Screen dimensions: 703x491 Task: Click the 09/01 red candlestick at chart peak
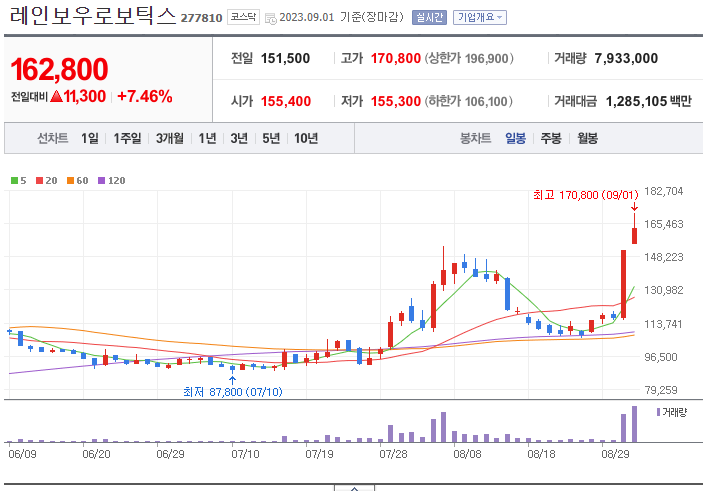(634, 235)
